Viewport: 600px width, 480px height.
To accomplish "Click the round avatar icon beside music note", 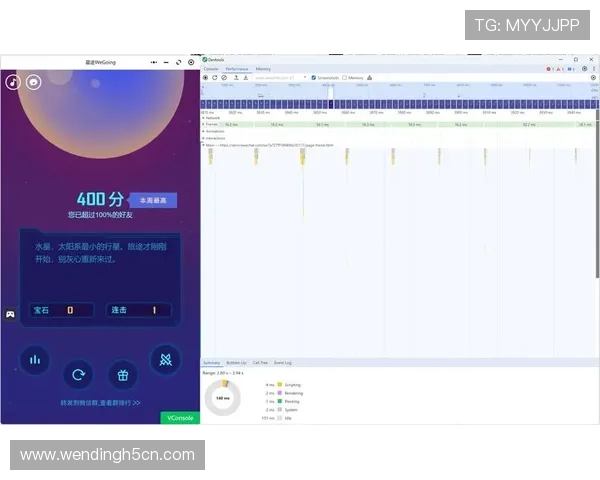I will 34,82.
